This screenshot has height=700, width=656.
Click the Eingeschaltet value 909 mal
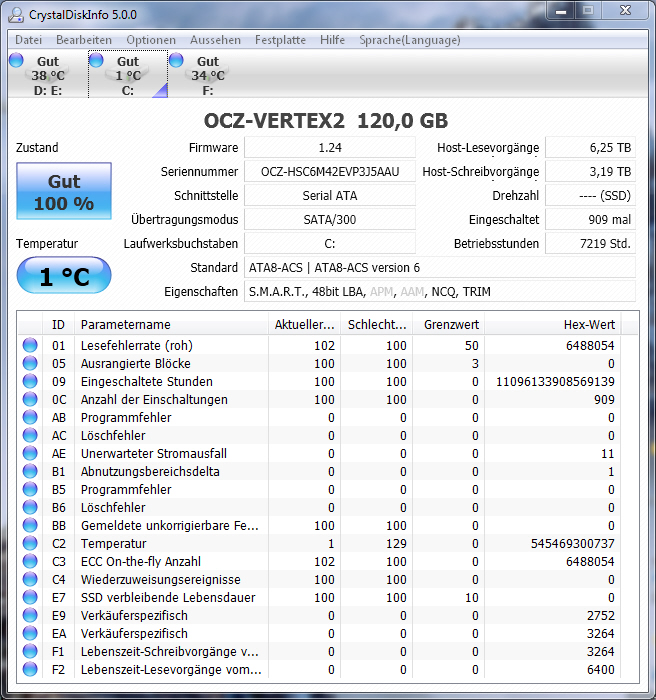[x=590, y=220]
